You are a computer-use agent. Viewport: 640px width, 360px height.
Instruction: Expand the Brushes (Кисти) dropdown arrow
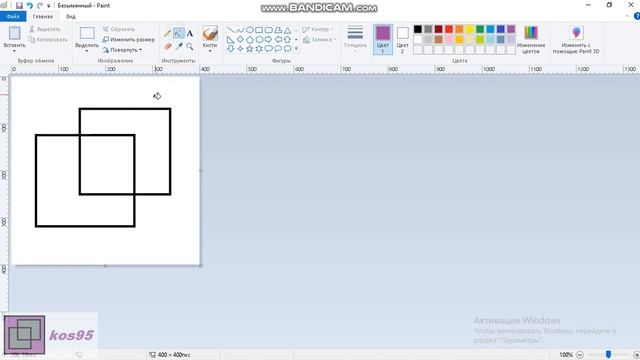210,51
